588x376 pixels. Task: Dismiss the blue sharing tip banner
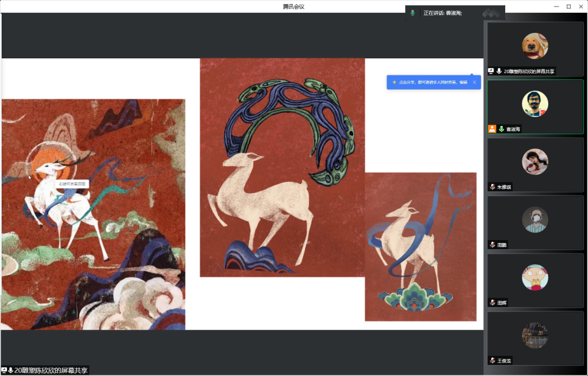coord(475,82)
